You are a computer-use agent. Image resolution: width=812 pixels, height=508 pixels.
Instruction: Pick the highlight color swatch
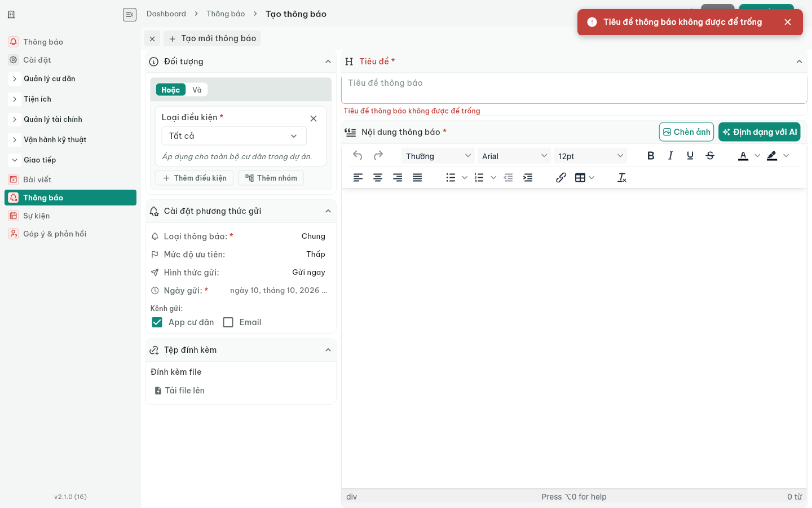point(772,156)
